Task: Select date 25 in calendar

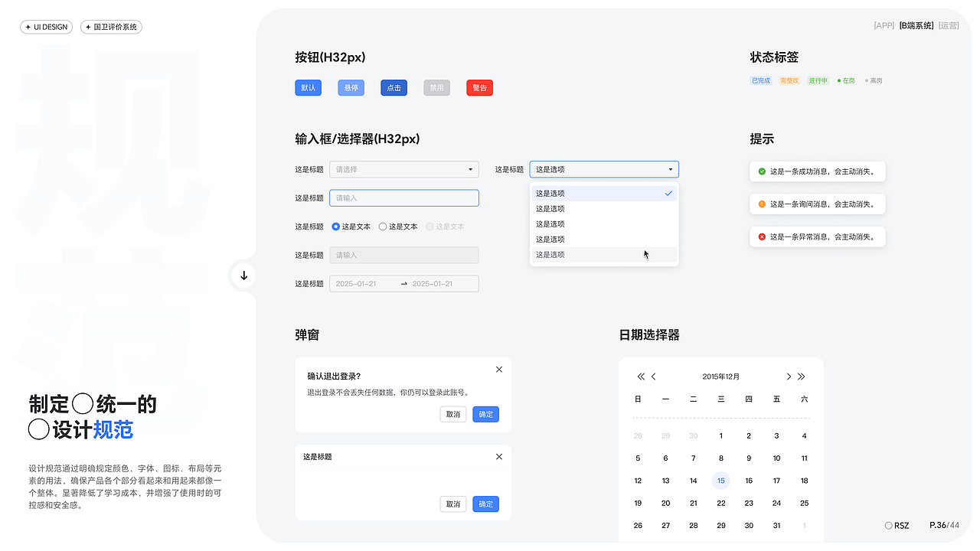Action: pos(804,504)
